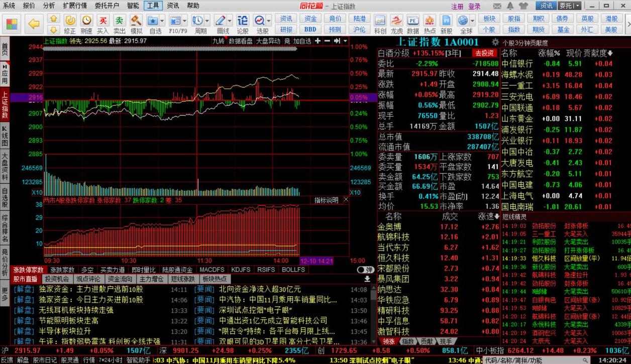The height and width of the screenshot is (364, 631).
Task: Expand the 全球 global markets dropdown arrow
Action: [x=473, y=21]
